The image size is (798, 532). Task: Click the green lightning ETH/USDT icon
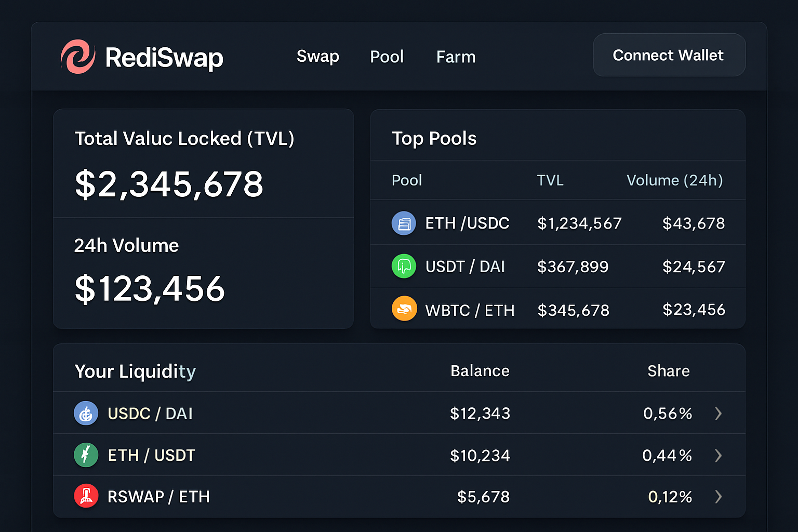click(86, 455)
